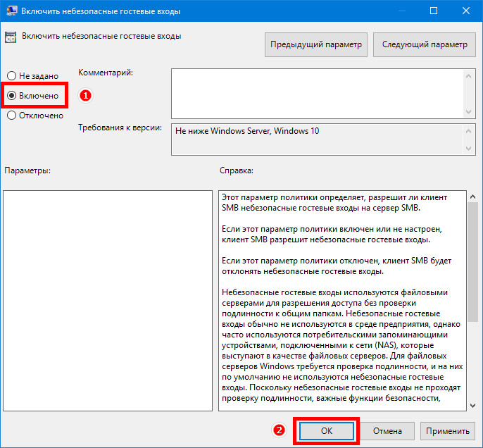Click 'Следующий параметр' button
Image resolution: width=483 pixels, height=448 pixels.
coord(424,44)
